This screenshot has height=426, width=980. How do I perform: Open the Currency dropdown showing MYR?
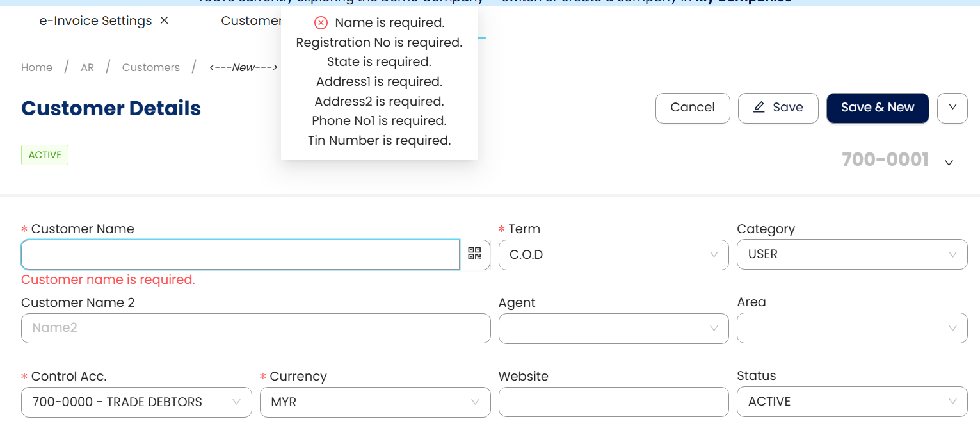coord(375,402)
